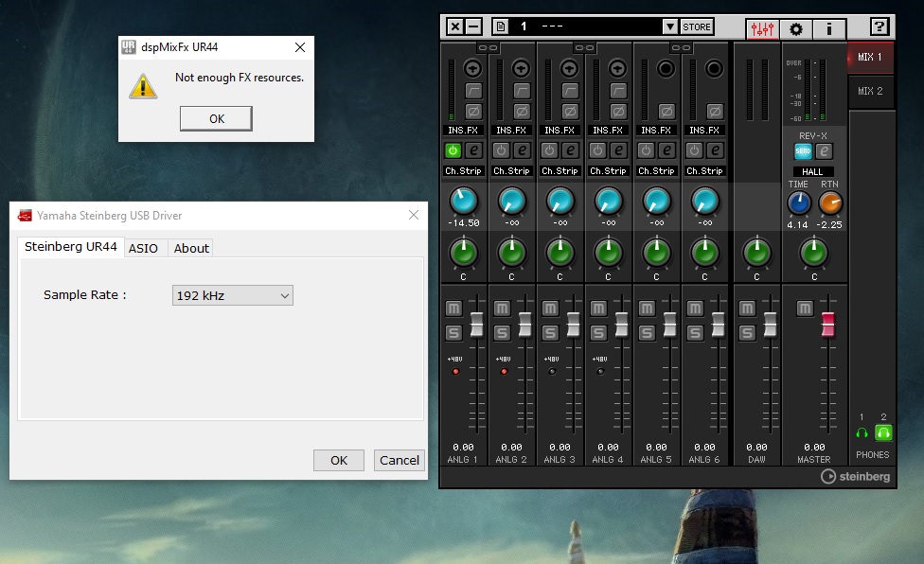Enable the ANLG 2 channel strip effect power button
The width and height of the screenshot is (924, 564).
point(501,150)
